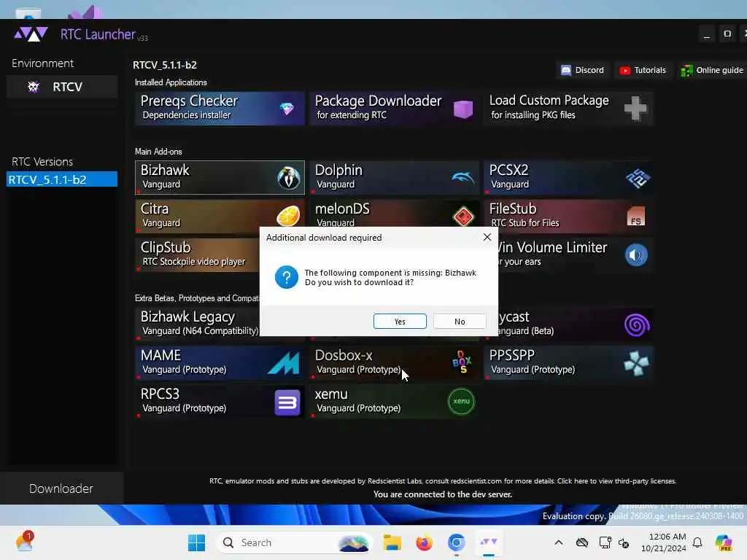Open the Windows Start menu
The width and height of the screenshot is (747, 560).
coord(196,542)
